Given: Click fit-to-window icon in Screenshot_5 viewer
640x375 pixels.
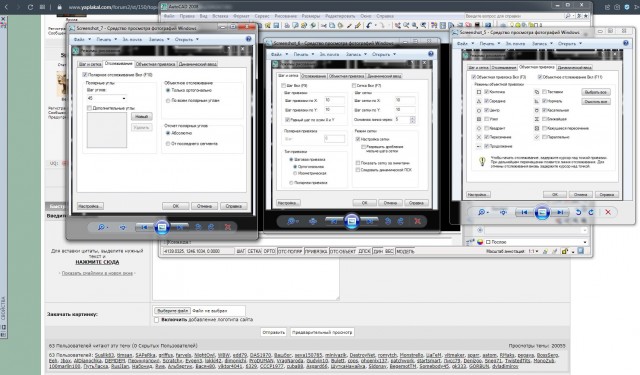Looking at the screenshot, I should (504, 212).
